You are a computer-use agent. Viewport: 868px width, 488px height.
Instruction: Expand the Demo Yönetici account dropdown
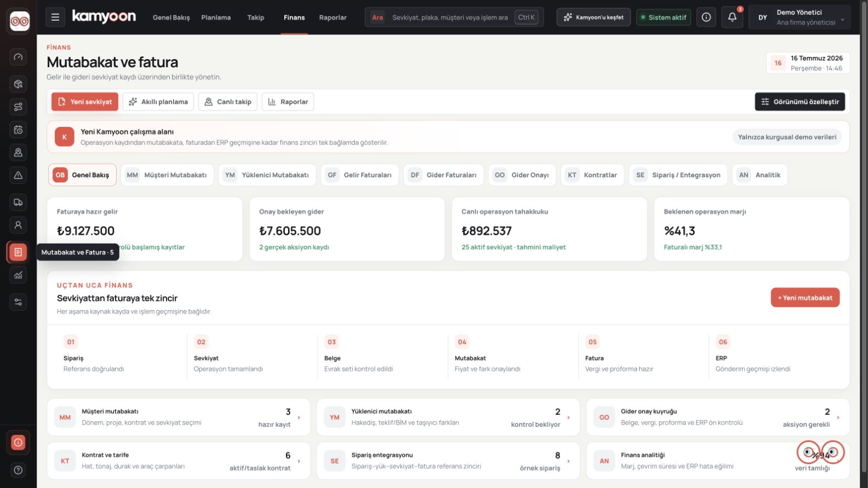click(800, 18)
